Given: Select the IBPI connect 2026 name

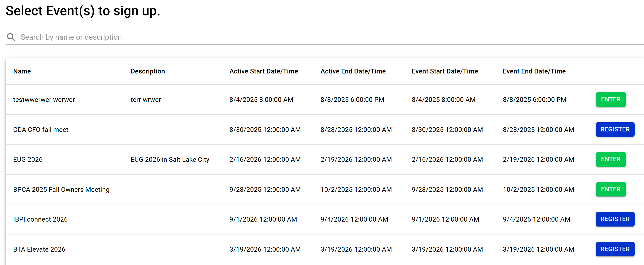Looking at the screenshot, I should point(40,219).
